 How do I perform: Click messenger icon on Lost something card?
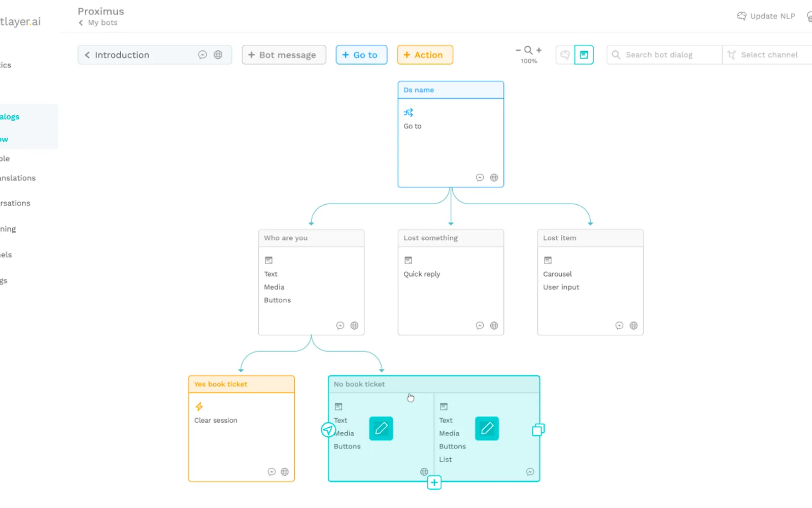coord(480,326)
